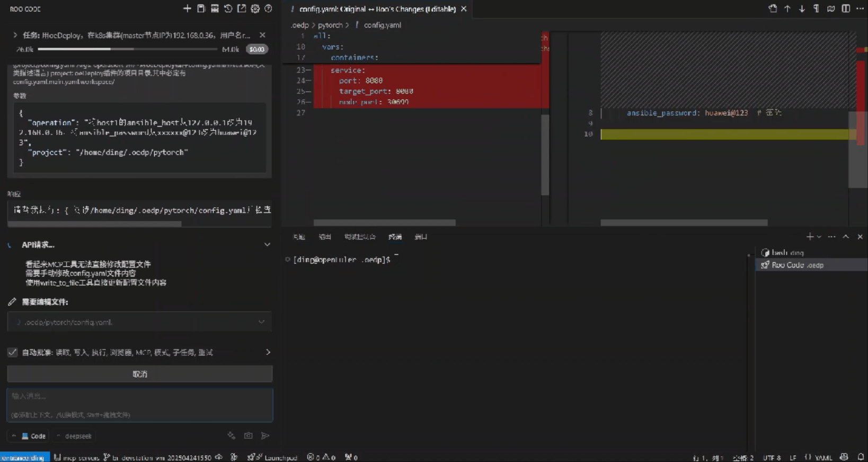Click the send message arrow icon
868x462 pixels.
coord(265,436)
